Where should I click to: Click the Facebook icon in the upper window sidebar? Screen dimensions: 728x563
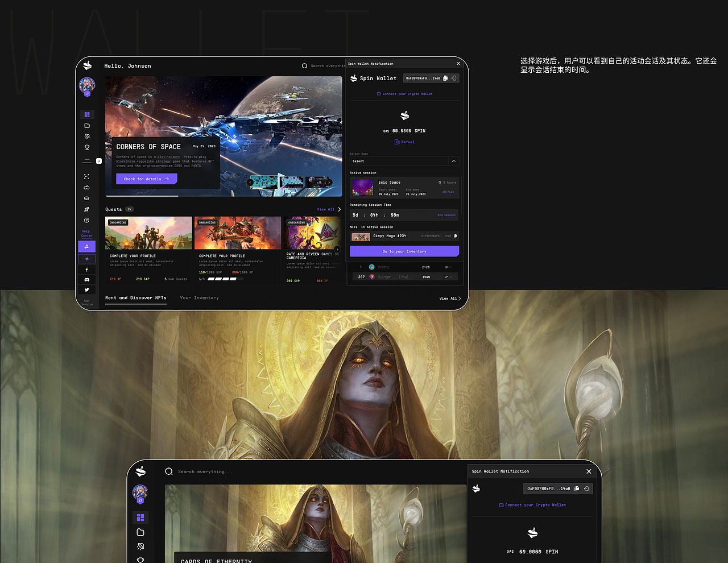pos(86,270)
